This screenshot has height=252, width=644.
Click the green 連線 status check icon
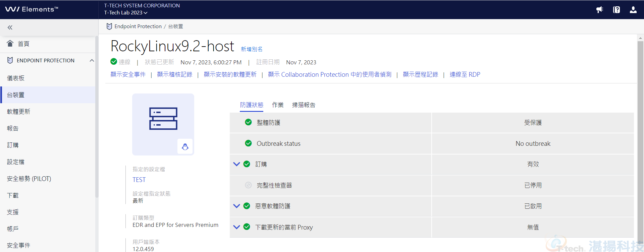point(114,62)
